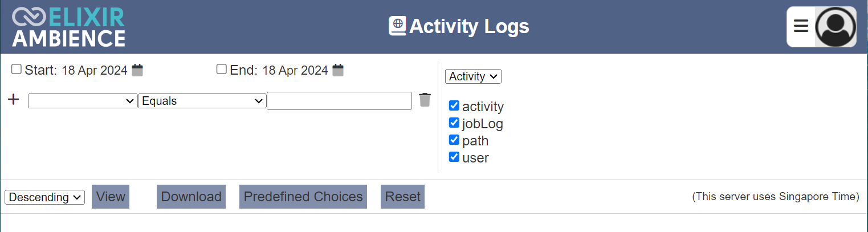Click the Download button
This screenshot has width=868, height=232.
191,197
